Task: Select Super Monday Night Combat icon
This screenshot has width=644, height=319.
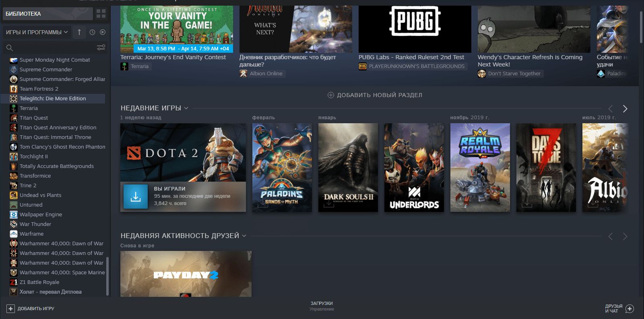Action: point(14,60)
